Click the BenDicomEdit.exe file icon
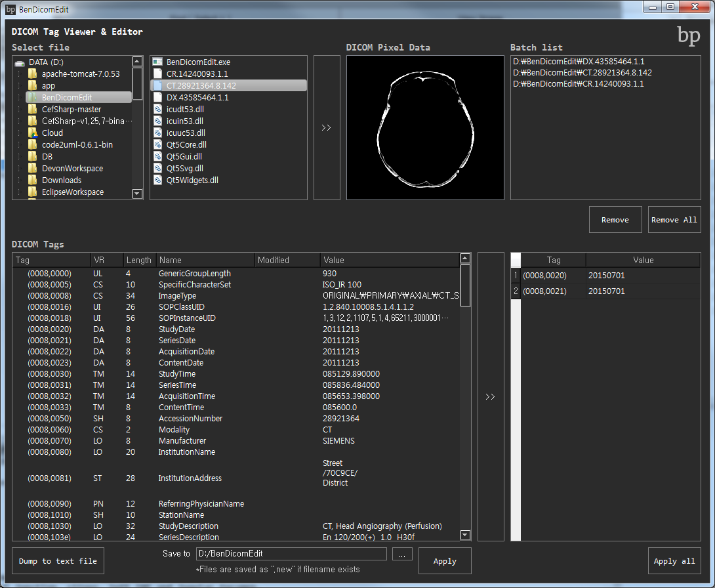This screenshot has width=715, height=588. coord(157,62)
